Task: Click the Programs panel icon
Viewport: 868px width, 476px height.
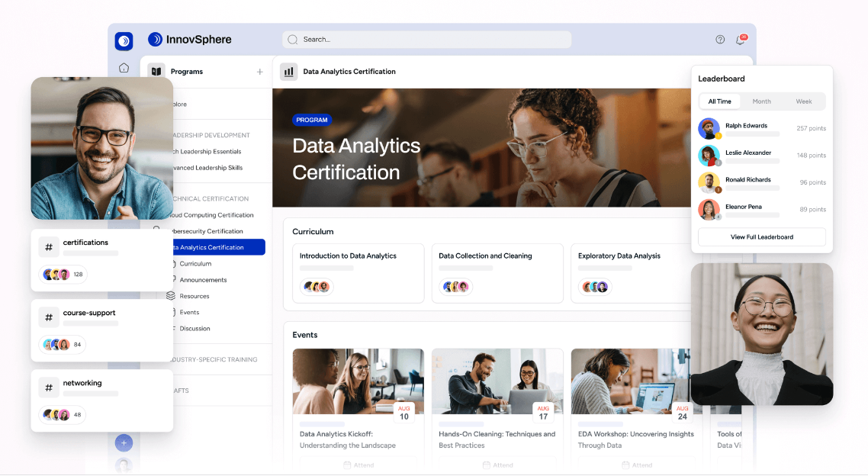Action: click(x=158, y=71)
